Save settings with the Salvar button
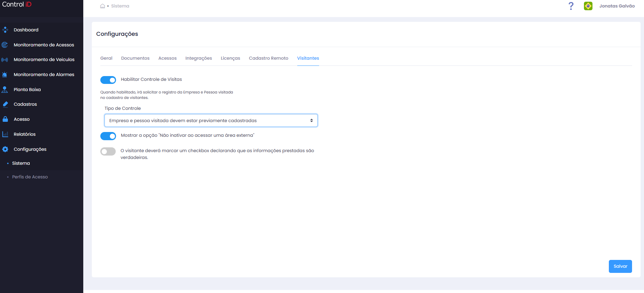 coord(620,266)
